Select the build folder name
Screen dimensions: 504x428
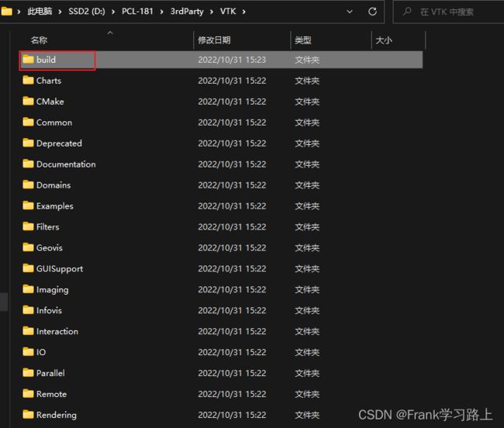pos(46,60)
